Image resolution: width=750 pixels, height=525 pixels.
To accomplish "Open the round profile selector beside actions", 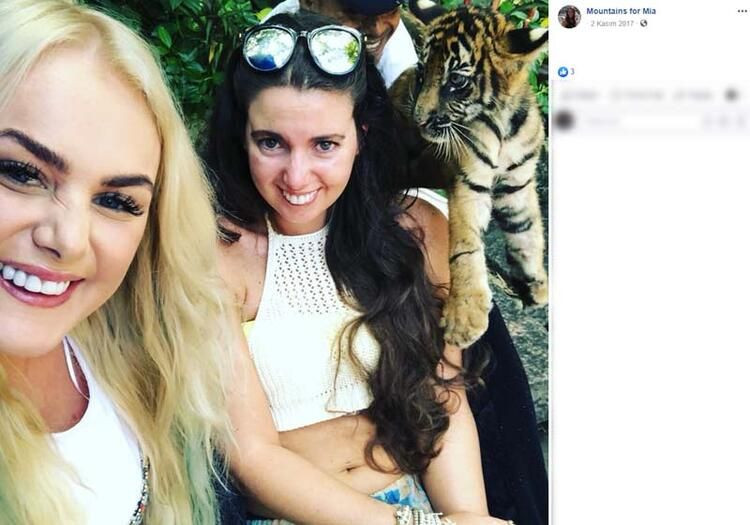I will [731, 95].
